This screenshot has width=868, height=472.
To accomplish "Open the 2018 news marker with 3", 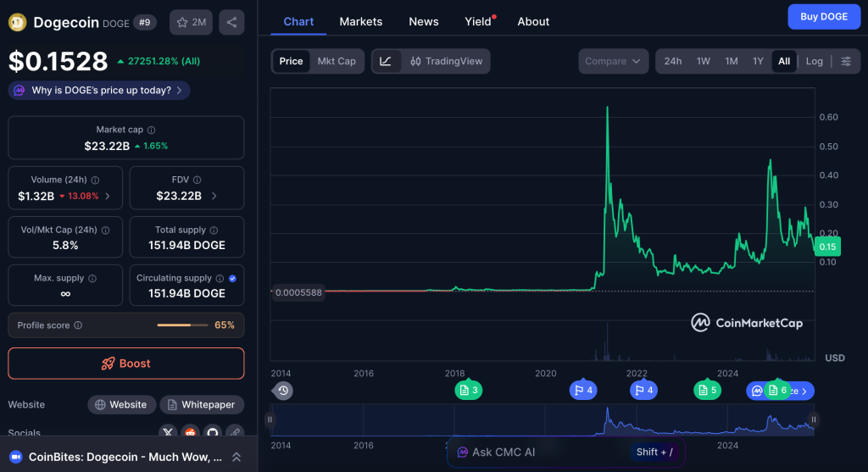I will [468, 390].
